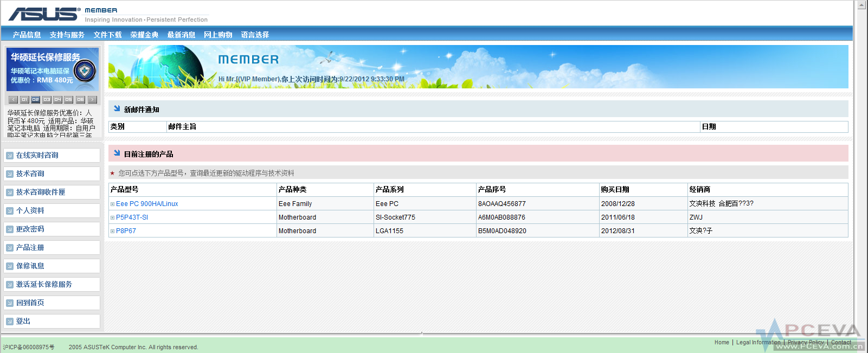This screenshot has height=353, width=868.
Task: Click the icon beside 在线实时咨询
Action: [x=10, y=156]
